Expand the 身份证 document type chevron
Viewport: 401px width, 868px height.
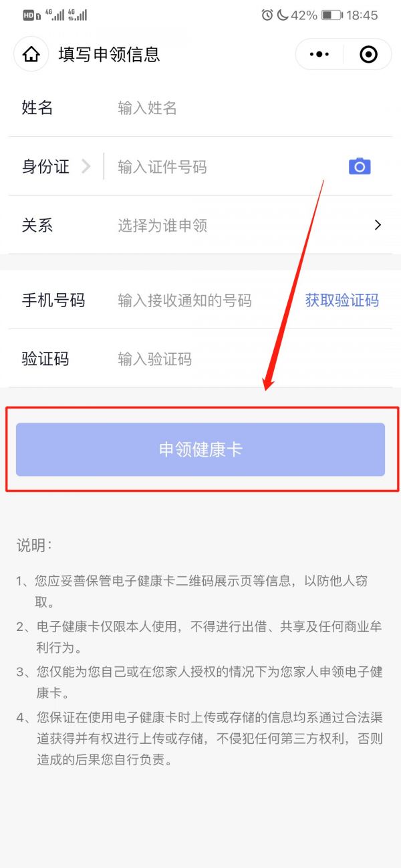(86, 166)
